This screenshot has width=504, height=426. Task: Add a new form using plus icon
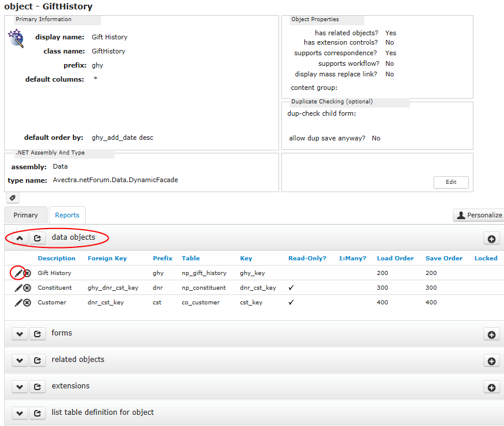pyautogui.click(x=492, y=334)
